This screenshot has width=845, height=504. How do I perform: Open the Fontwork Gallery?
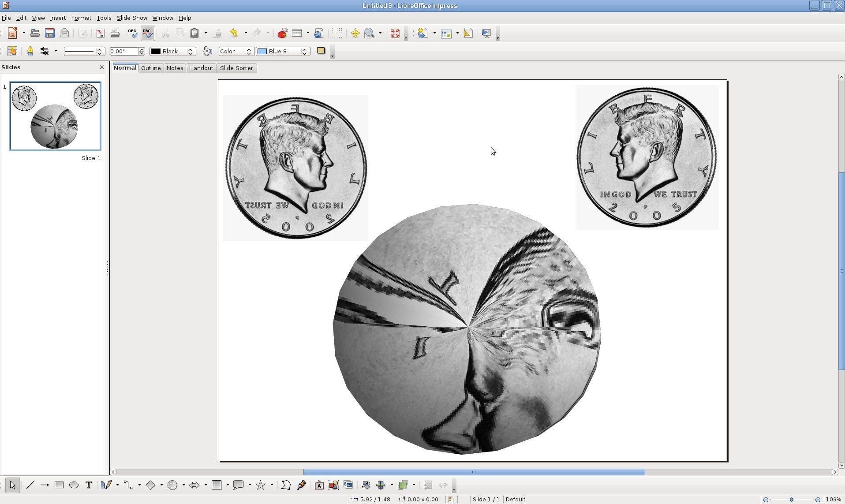[319, 485]
